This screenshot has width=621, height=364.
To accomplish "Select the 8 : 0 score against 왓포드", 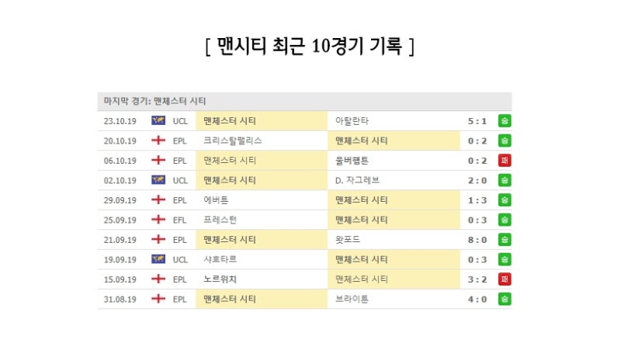I will [477, 240].
